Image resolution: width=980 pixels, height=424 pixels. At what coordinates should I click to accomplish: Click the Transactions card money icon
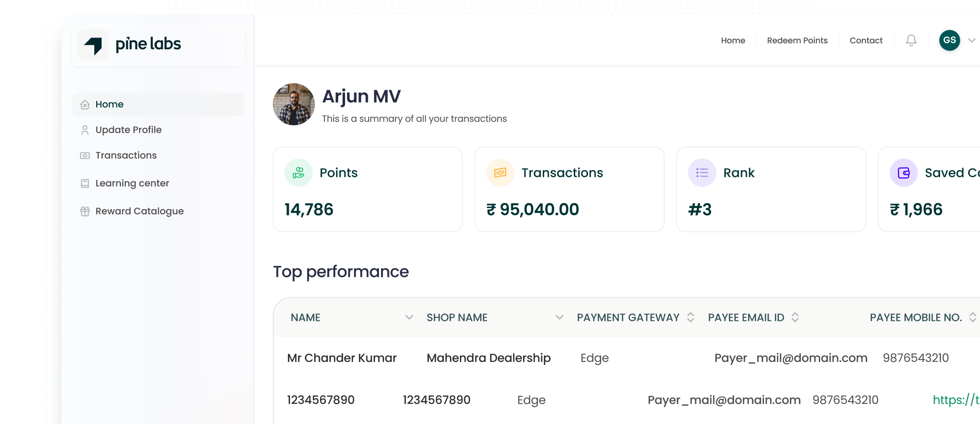(500, 173)
